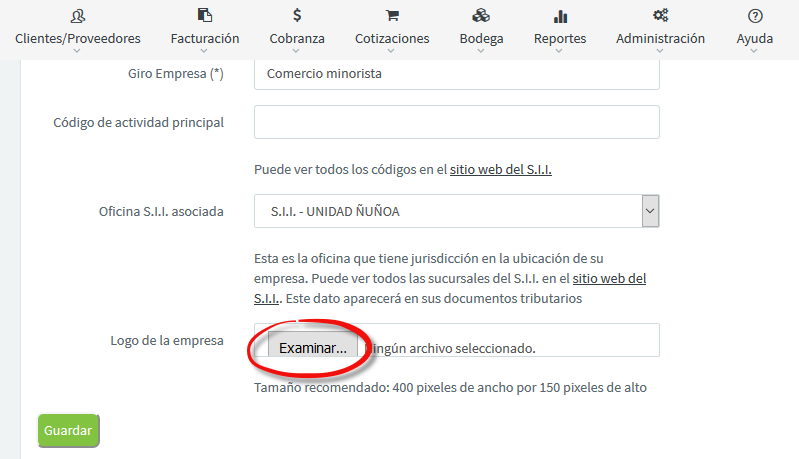Open S.I.I. website link for activity codes
Image resolution: width=799 pixels, height=459 pixels.
(500, 170)
